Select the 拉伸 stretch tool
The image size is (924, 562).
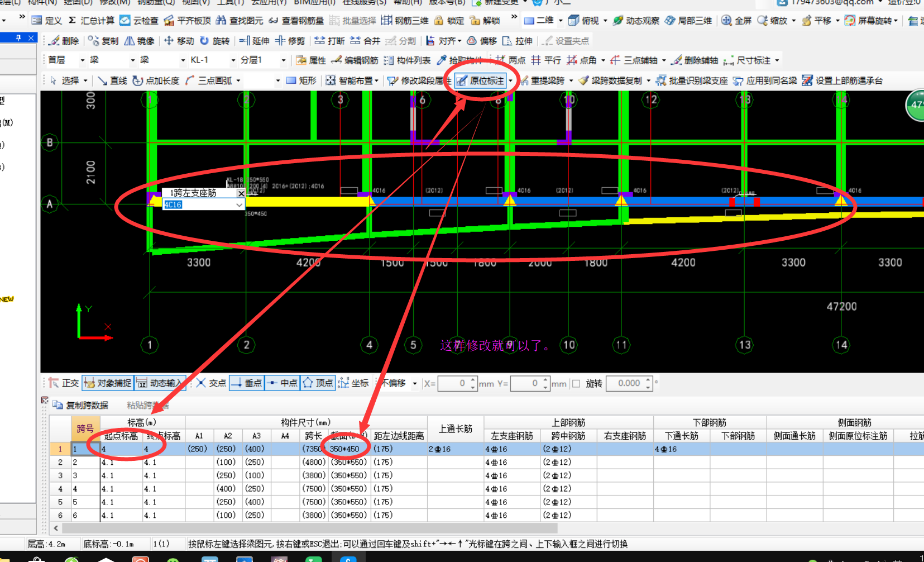pos(518,41)
